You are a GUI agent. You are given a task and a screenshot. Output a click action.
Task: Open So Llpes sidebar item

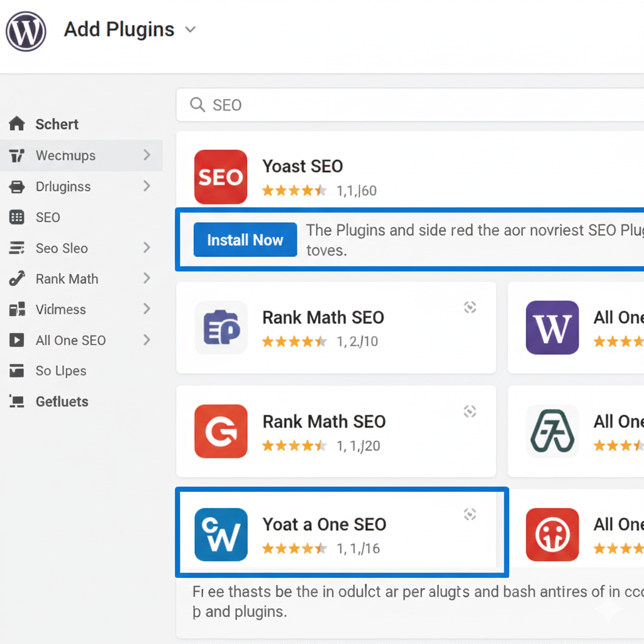coord(61,371)
